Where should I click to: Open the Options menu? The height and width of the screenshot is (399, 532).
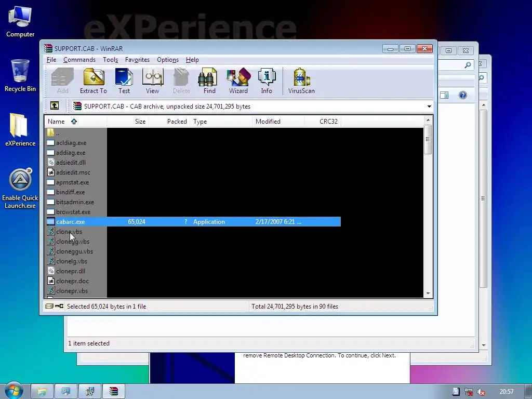coord(168,60)
